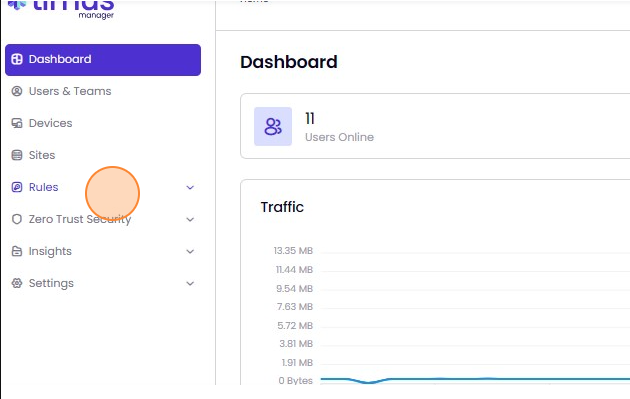
Task: Expand the Insights chevron
Action: click(190, 252)
